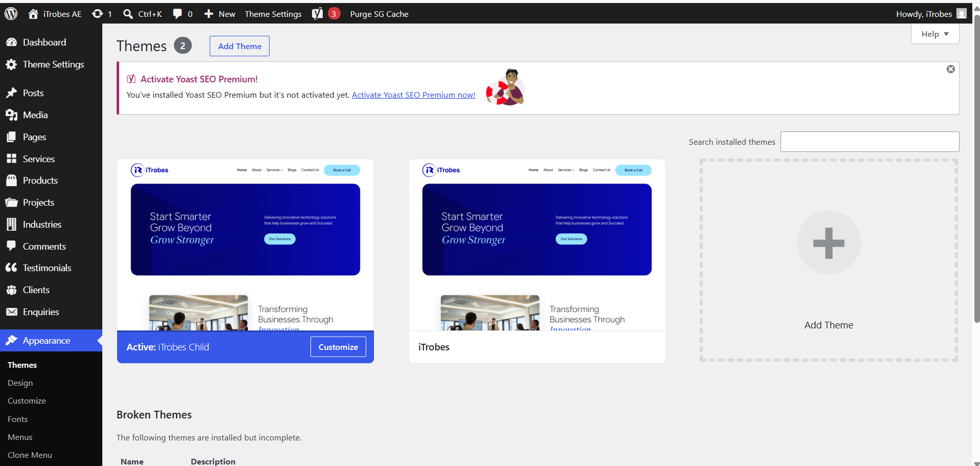This screenshot has width=980, height=466.
Task: Click the Enquiries envelope icon
Action: (x=11, y=312)
